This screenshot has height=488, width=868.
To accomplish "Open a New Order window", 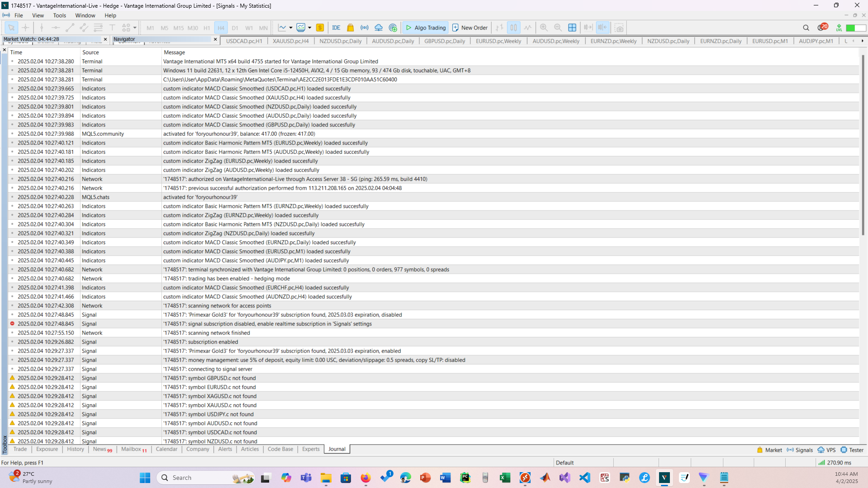I will pos(470,28).
